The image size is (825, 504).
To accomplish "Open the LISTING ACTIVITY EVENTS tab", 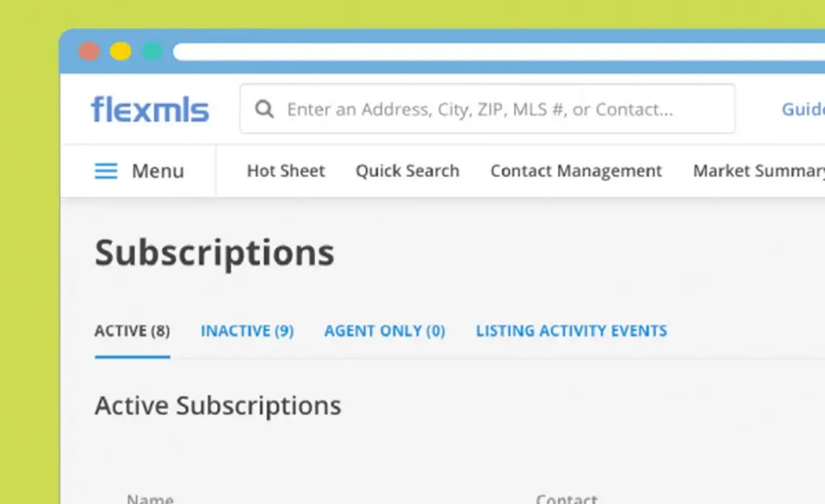I will (571, 331).
